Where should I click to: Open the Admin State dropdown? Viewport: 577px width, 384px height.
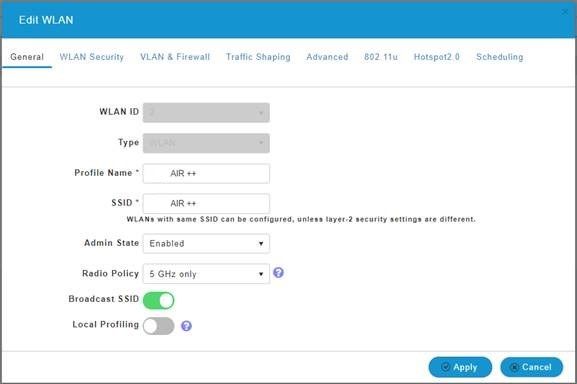(206, 243)
